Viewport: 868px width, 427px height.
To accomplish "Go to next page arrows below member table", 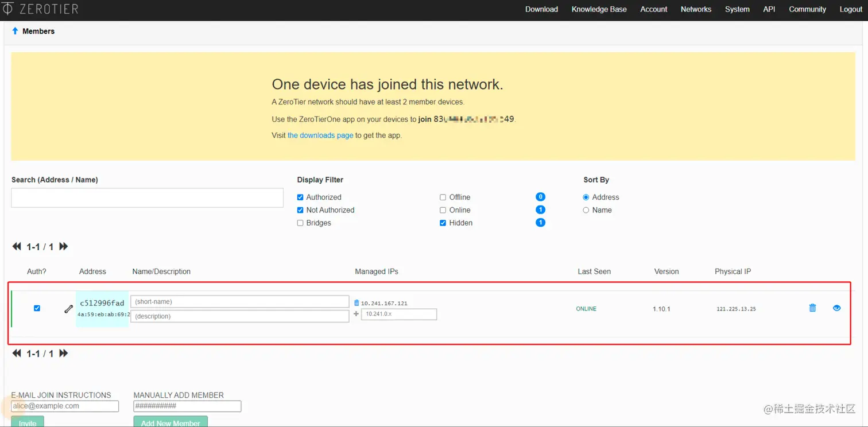I will (64, 354).
